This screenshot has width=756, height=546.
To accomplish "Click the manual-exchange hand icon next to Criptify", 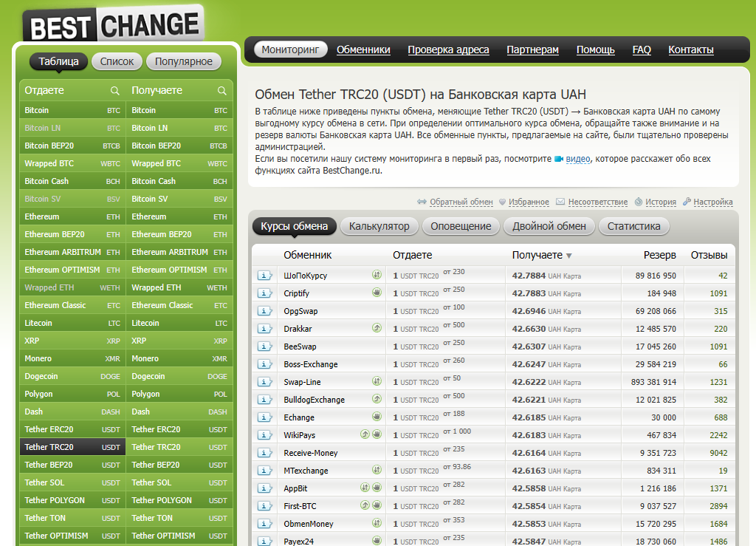I will point(377,293).
